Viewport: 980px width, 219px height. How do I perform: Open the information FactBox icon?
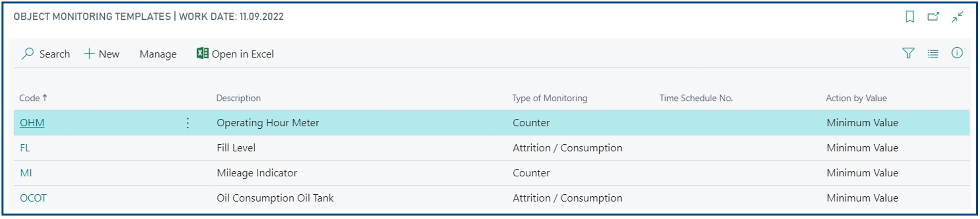click(x=957, y=53)
